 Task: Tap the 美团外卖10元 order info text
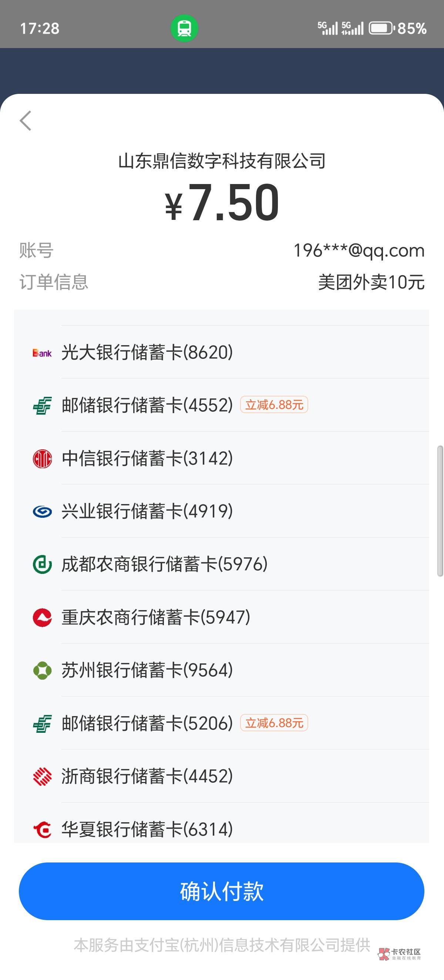pos(371,282)
